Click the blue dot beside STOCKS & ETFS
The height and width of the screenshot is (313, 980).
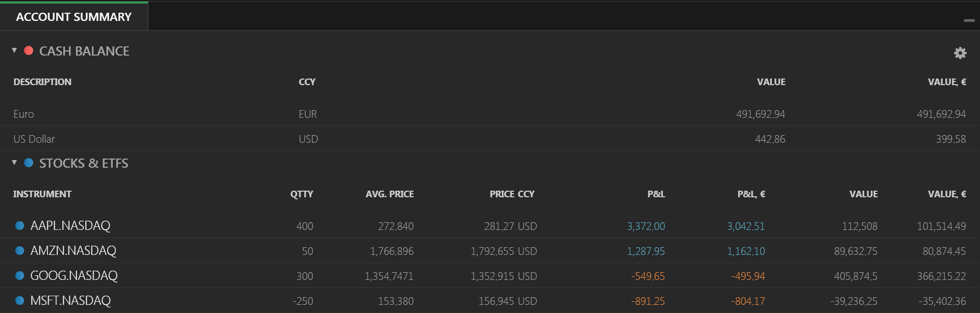coord(29,163)
